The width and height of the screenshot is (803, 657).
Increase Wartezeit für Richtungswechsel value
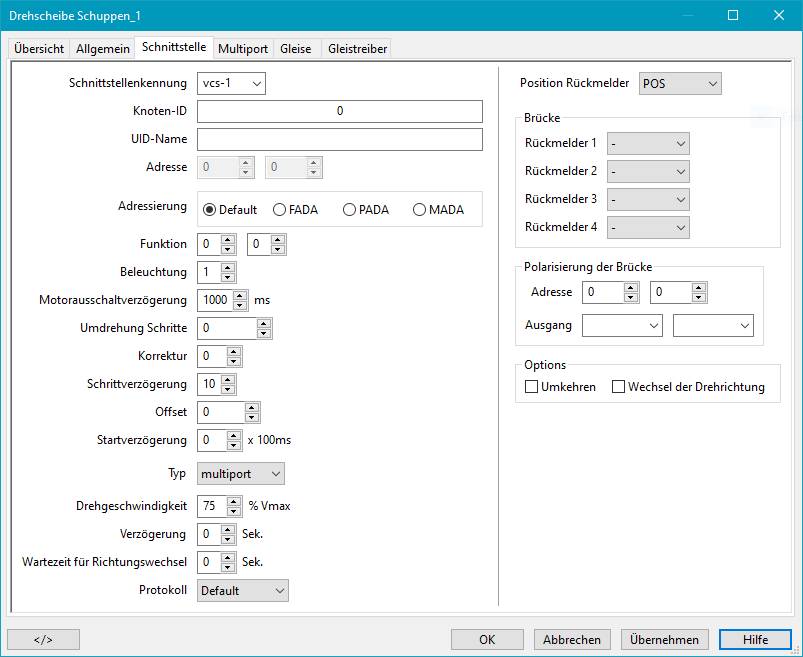coord(228,557)
